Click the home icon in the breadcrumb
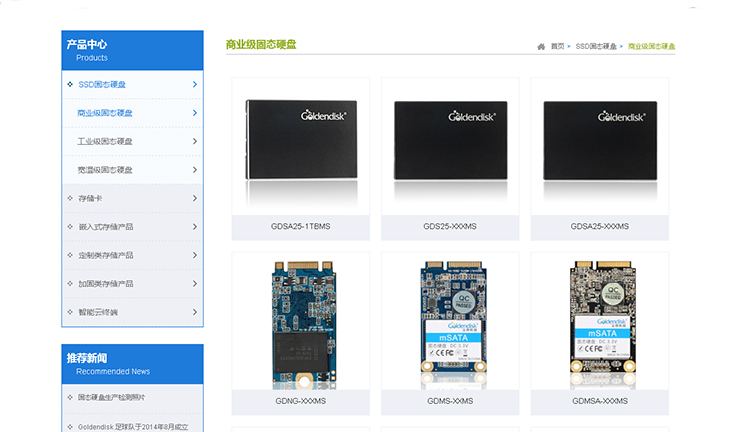 coord(541,46)
